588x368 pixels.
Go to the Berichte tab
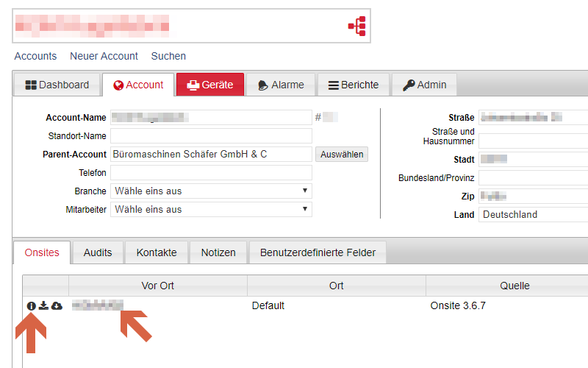tap(353, 85)
